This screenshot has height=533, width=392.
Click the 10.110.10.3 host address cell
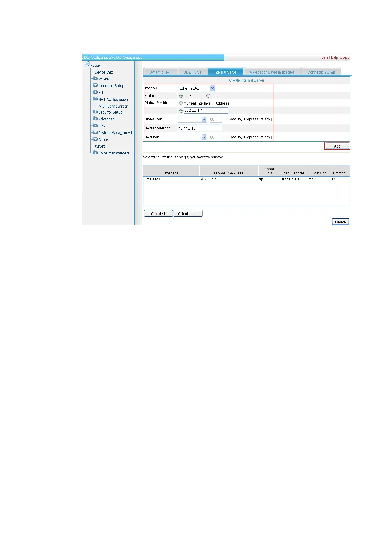(x=290, y=179)
